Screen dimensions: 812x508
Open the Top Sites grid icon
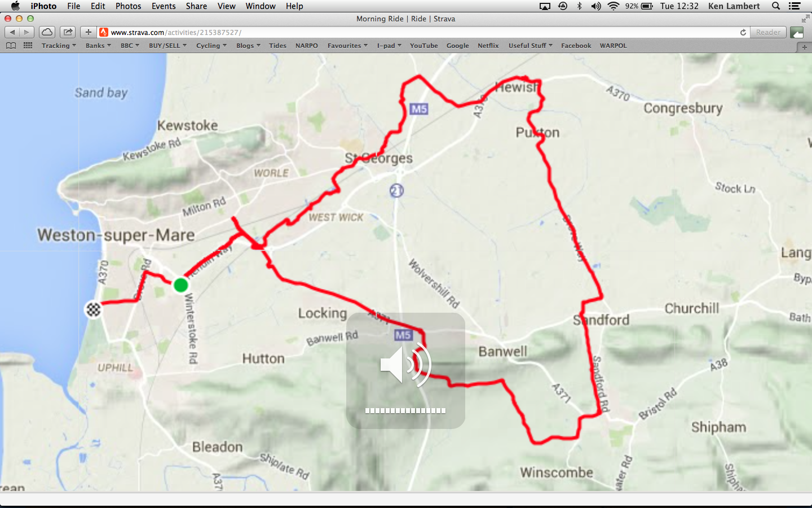28,46
